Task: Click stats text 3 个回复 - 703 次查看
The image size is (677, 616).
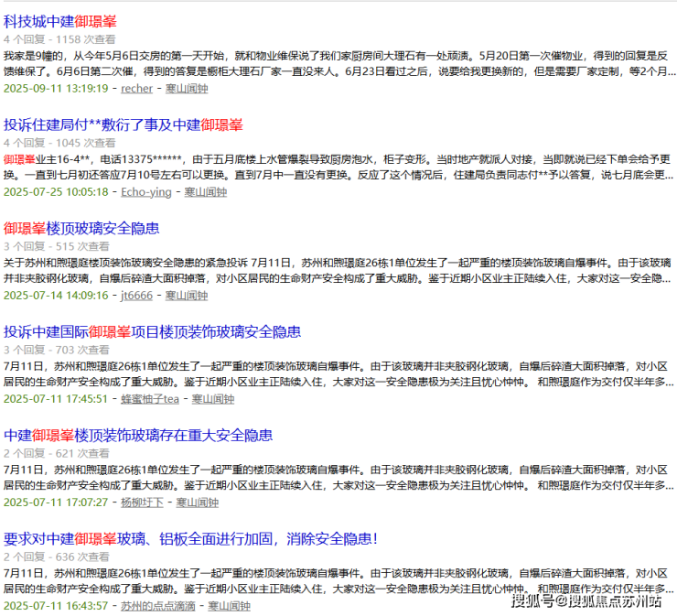Action: point(56,350)
